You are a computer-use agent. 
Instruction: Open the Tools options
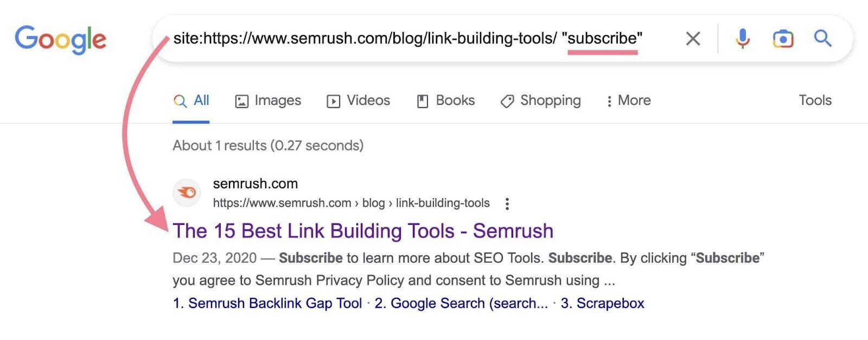click(815, 100)
